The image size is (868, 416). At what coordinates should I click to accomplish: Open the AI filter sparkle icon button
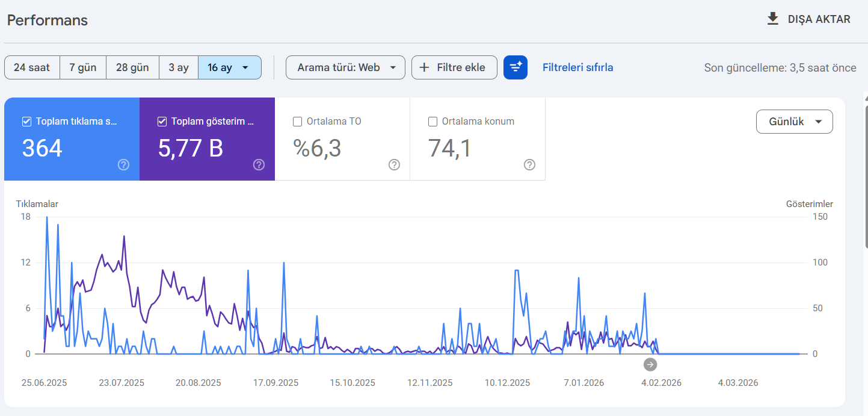[516, 67]
